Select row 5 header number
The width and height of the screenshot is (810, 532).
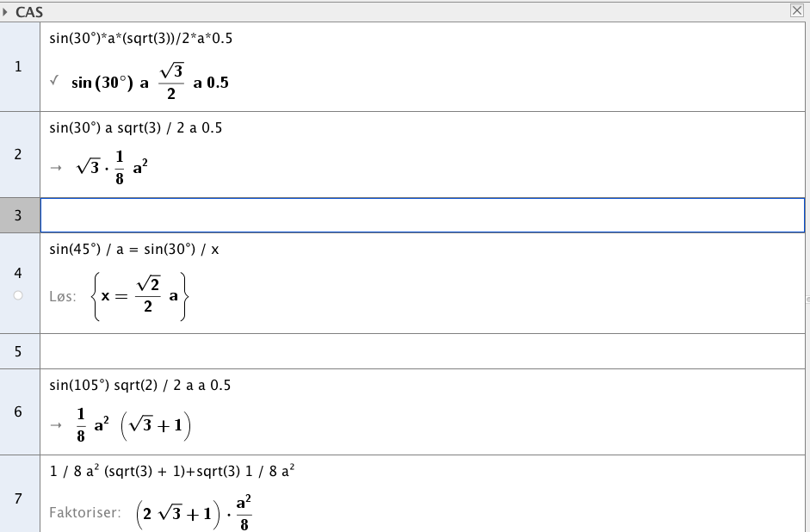(18, 352)
